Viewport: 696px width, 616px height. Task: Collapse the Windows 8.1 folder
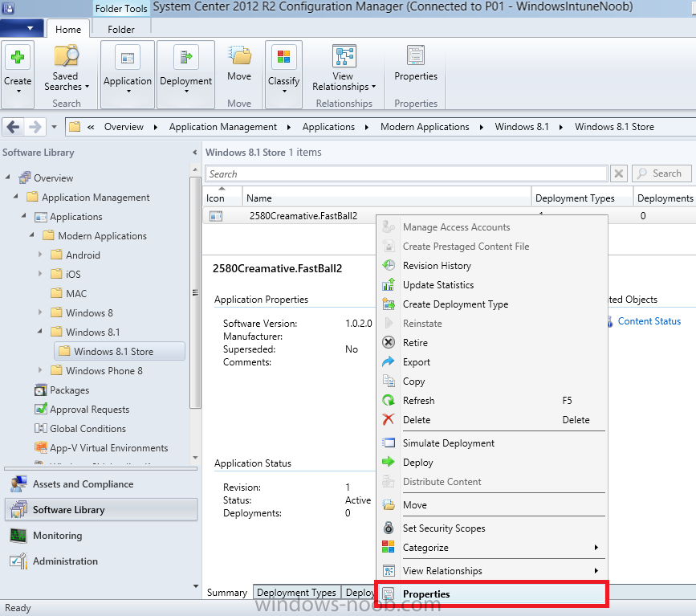40,332
